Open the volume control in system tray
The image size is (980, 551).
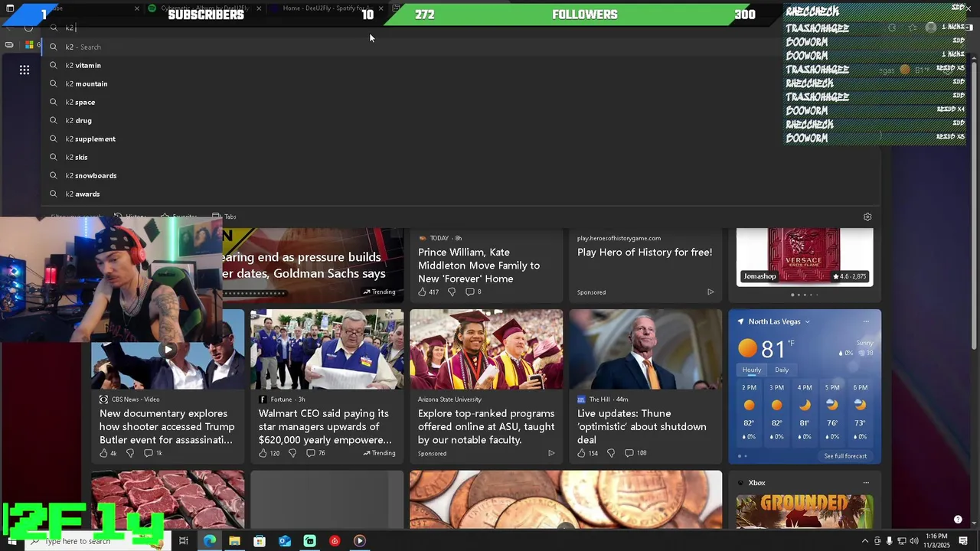(x=913, y=541)
